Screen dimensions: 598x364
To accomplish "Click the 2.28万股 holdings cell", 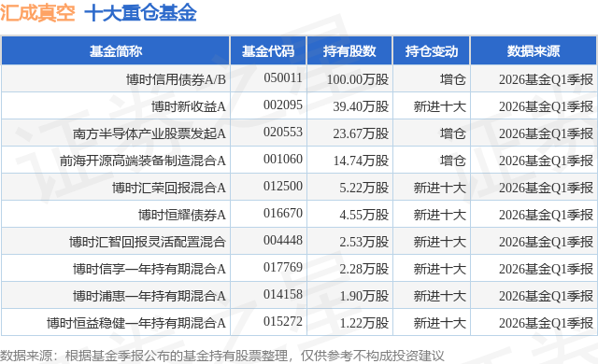I will point(364,269).
